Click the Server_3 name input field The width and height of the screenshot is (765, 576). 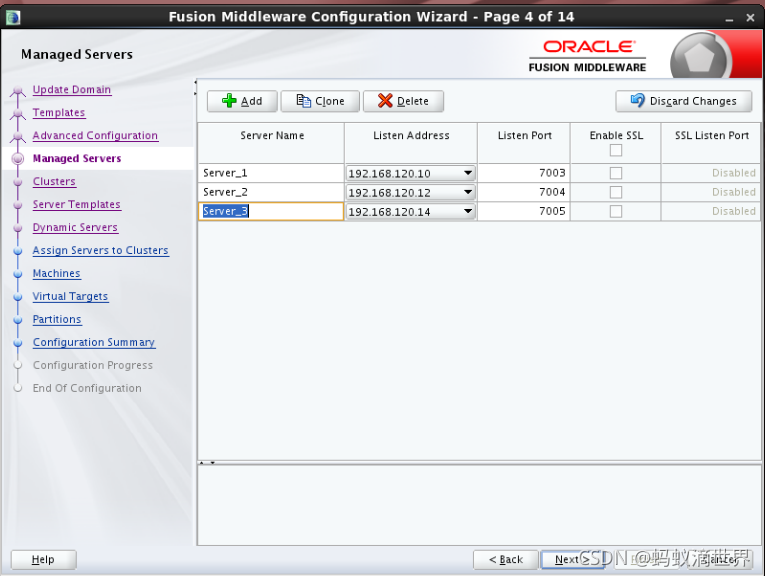point(271,211)
